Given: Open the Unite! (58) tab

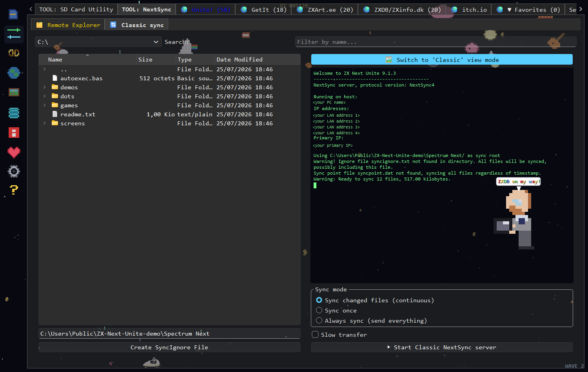Looking at the screenshot, I should point(205,9).
